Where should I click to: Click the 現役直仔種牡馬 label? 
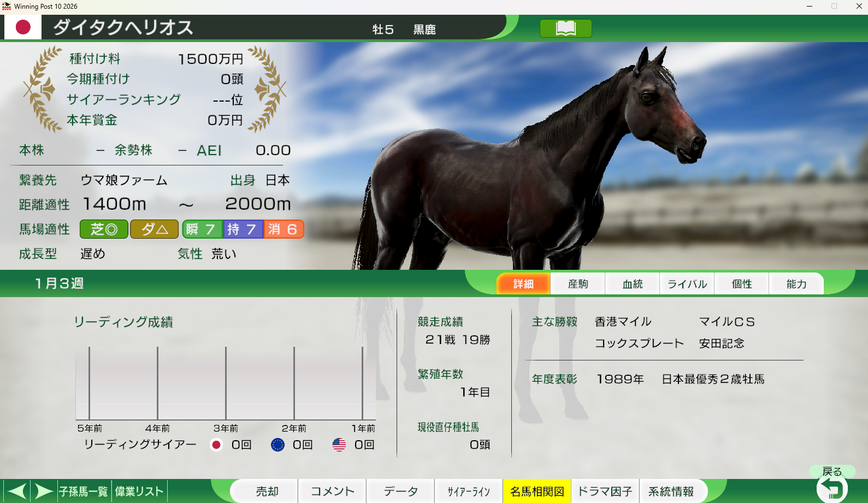pyautogui.click(x=448, y=427)
